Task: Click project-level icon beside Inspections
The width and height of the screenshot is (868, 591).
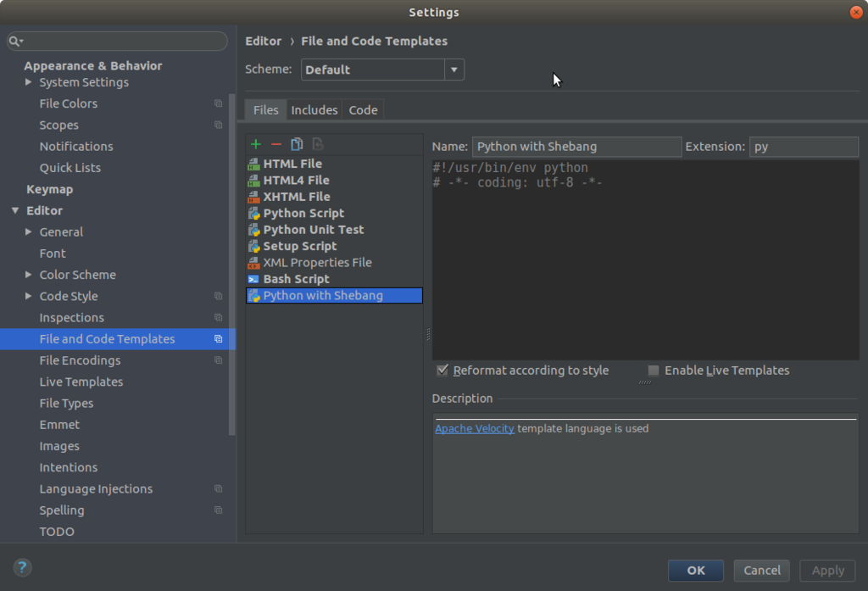Action: [x=218, y=318]
